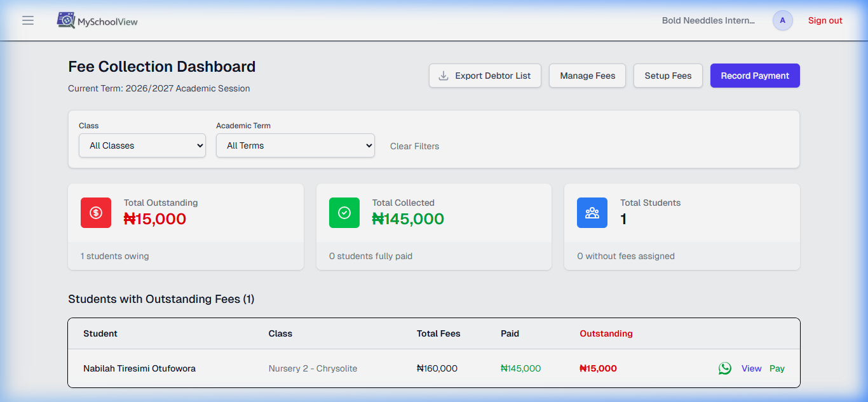
Task: Open Manage Fees
Action: point(587,76)
